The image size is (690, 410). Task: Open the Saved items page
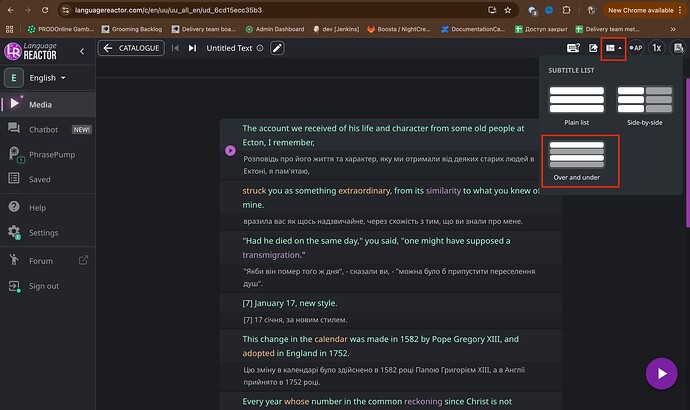(x=40, y=180)
